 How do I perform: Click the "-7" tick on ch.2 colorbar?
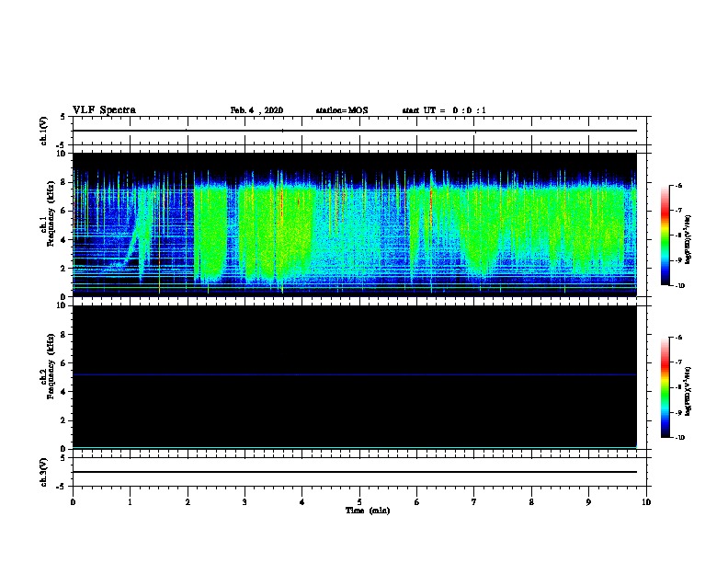678,362
